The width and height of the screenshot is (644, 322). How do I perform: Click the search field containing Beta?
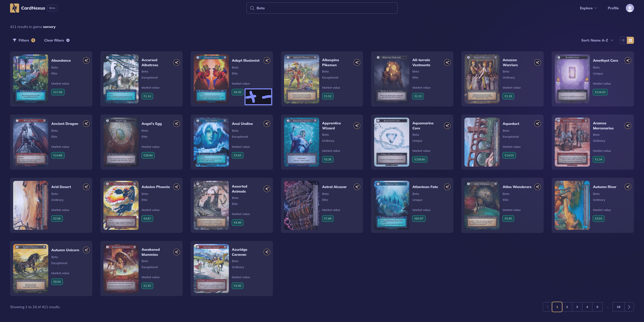[322, 8]
